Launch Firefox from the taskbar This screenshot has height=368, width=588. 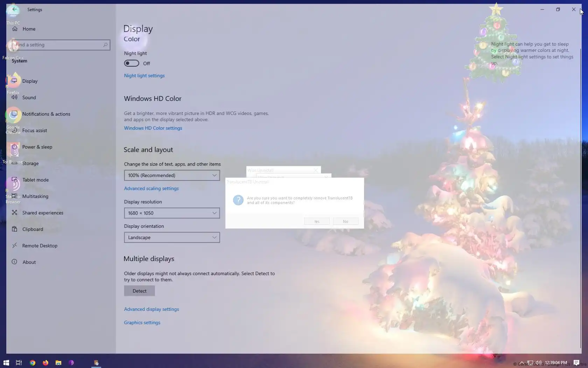pyautogui.click(x=45, y=363)
